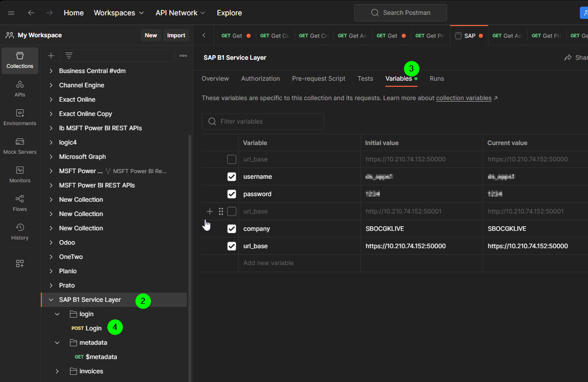Select the SAP collection tab
This screenshot has width=588, height=382.
click(x=469, y=36)
